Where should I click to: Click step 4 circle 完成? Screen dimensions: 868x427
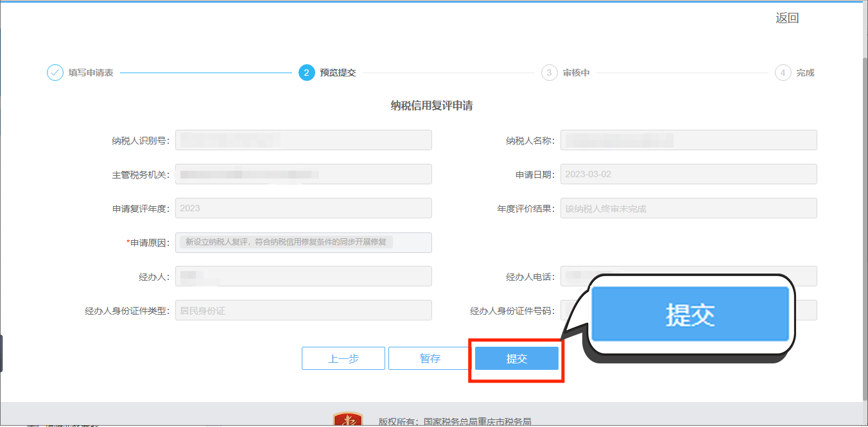coord(783,73)
